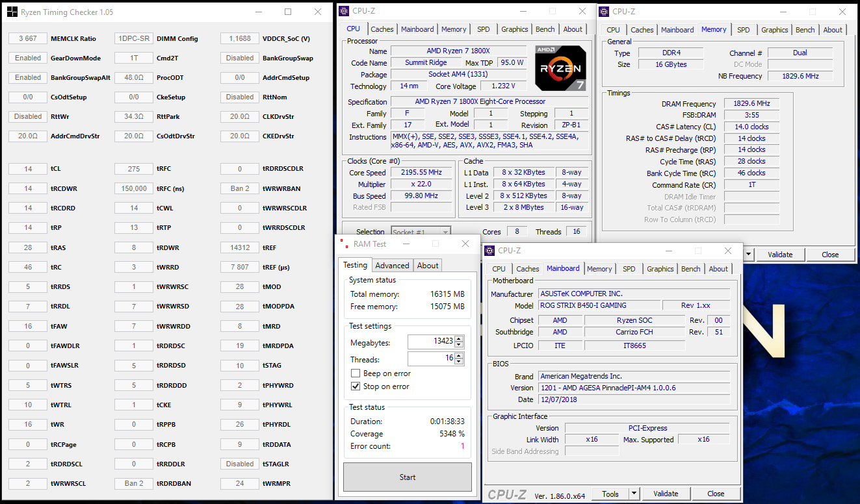860x504 pixels.
Task: Click the Duration value 0:01:38:33
Action: pyautogui.click(x=448, y=422)
